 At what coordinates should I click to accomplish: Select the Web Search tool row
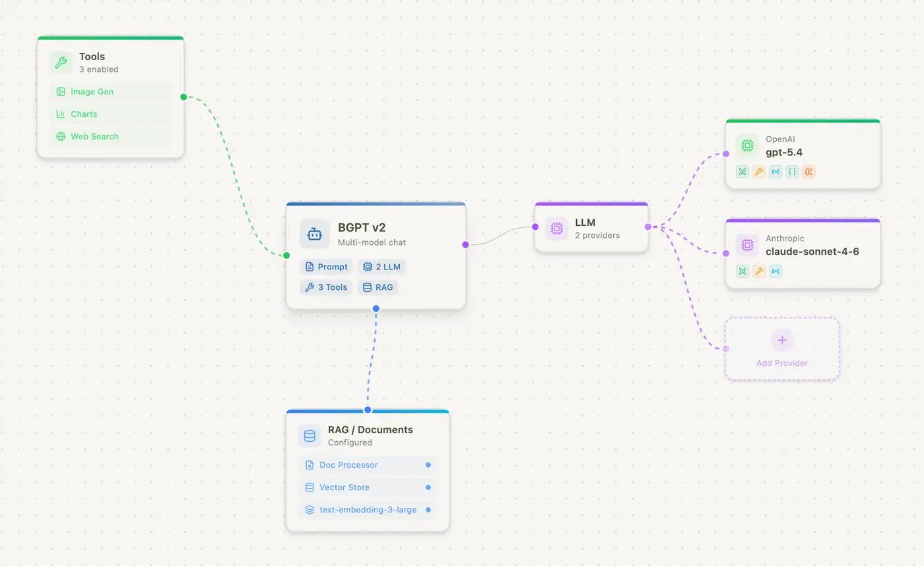point(111,137)
